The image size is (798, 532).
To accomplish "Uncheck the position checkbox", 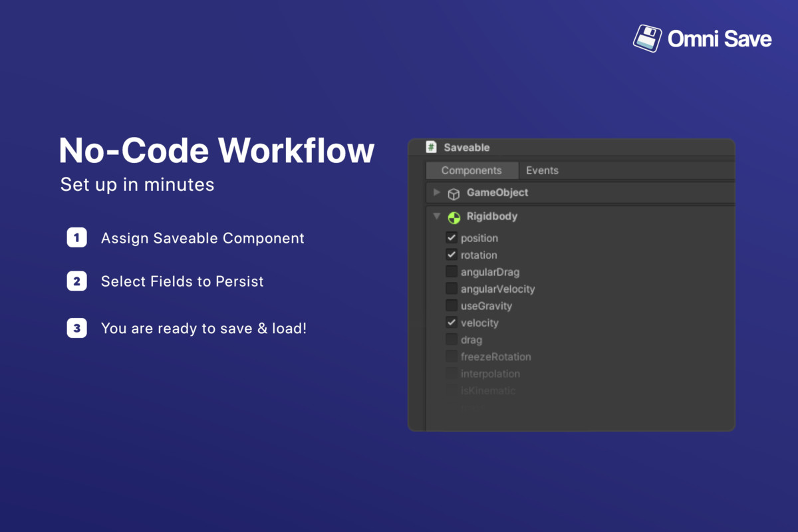I will tap(452, 238).
